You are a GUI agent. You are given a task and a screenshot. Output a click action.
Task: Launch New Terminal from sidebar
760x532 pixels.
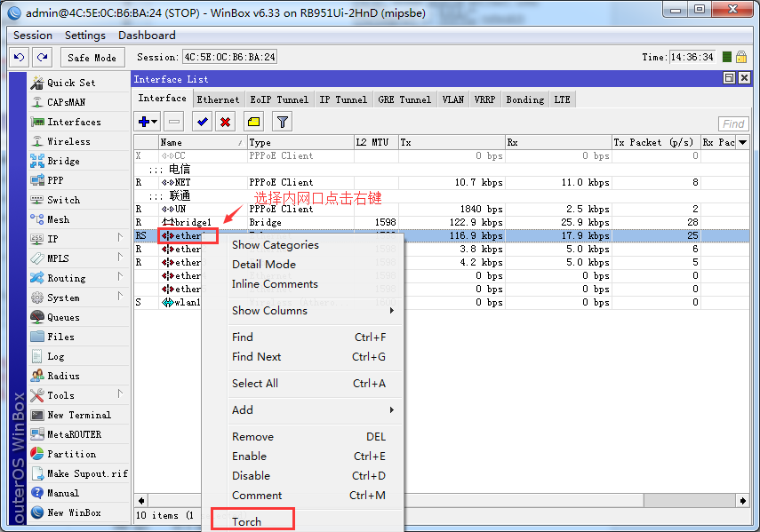[x=79, y=415]
